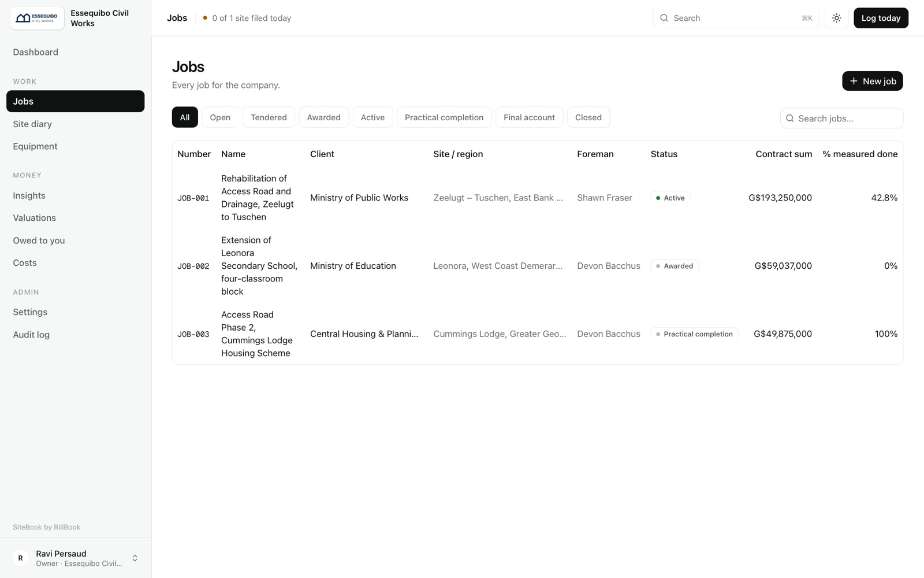Filter jobs by Closed

[x=588, y=117]
